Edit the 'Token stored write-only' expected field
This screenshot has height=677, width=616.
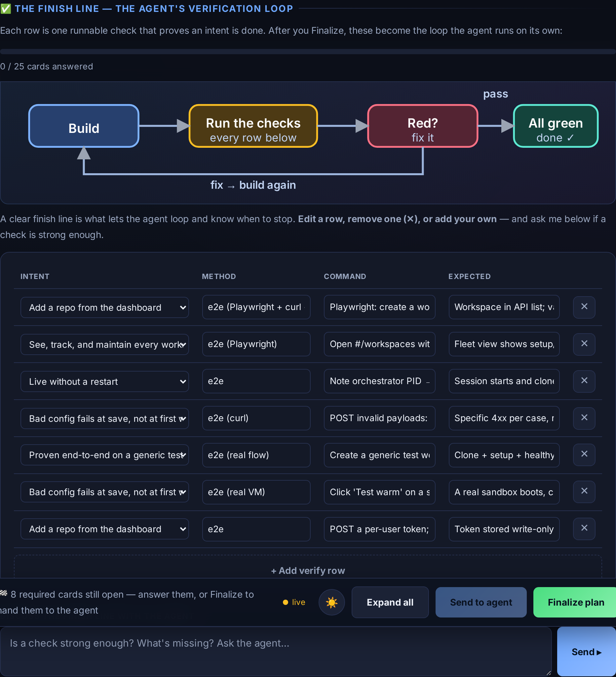(504, 529)
